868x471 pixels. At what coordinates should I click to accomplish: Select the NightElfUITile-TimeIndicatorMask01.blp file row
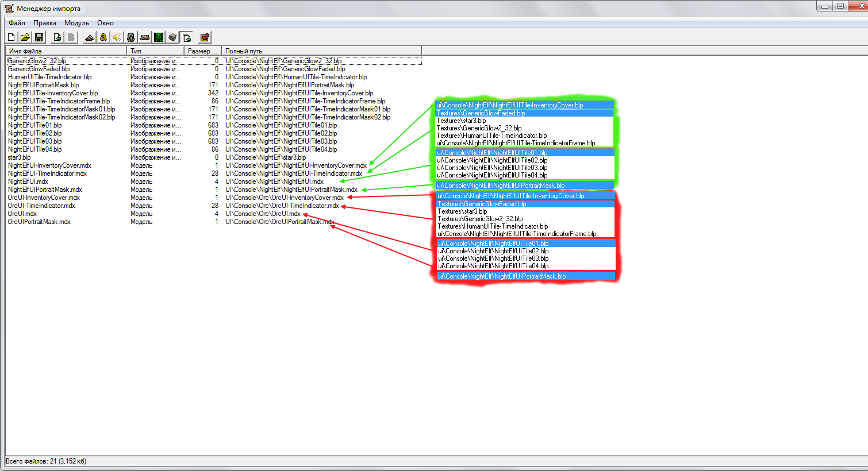(214, 109)
